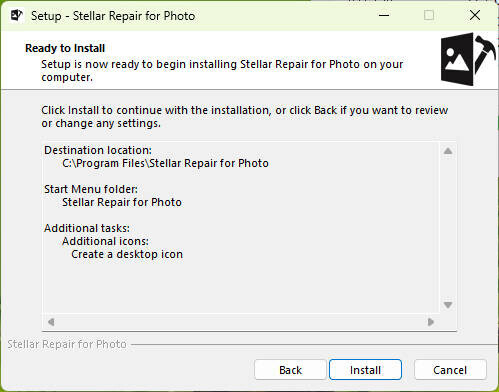The image size is (499, 392).
Task: Click 'Stellar Repair for Photo' under Start Menu folder
Action: tap(122, 202)
